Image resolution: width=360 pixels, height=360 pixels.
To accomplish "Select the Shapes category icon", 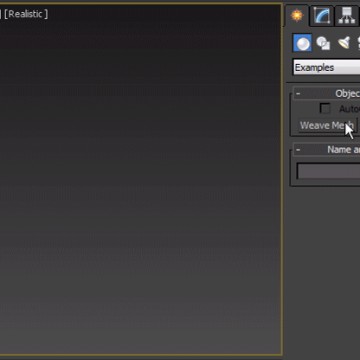I will pyautogui.click(x=323, y=43).
